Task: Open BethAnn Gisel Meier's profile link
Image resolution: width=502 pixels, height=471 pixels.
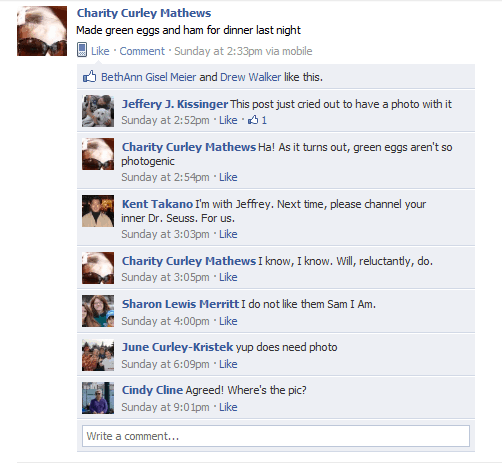Action: click(148, 77)
